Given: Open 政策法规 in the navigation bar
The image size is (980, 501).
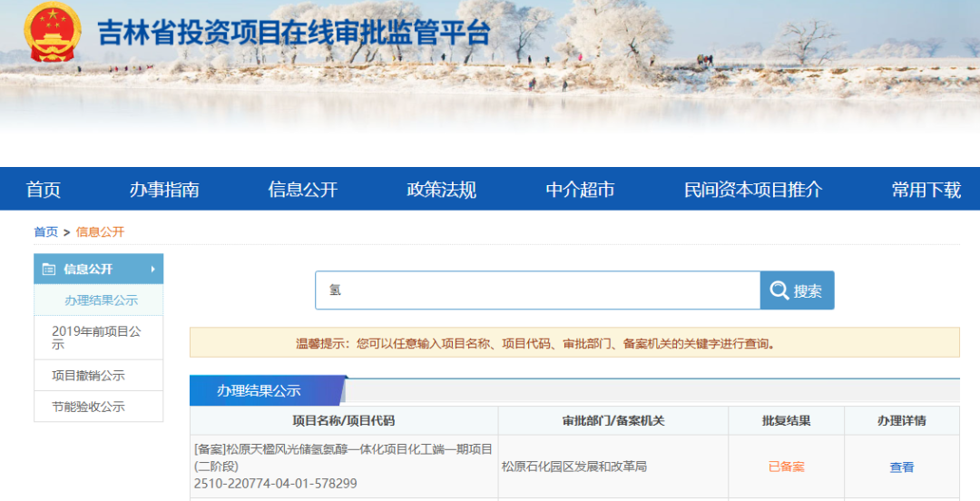Looking at the screenshot, I should pyautogui.click(x=442, y=190).
